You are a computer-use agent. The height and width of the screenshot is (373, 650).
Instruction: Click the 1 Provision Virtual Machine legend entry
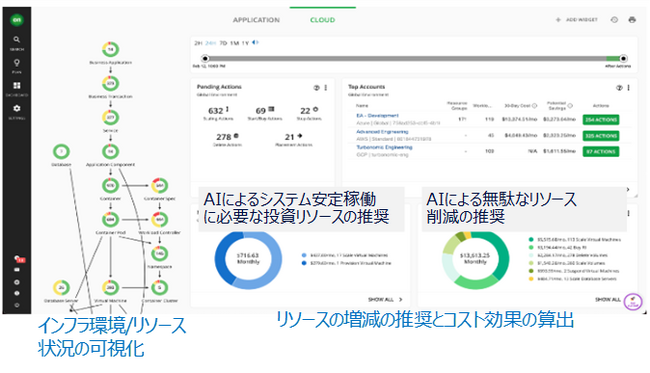[x=347, y=263]
